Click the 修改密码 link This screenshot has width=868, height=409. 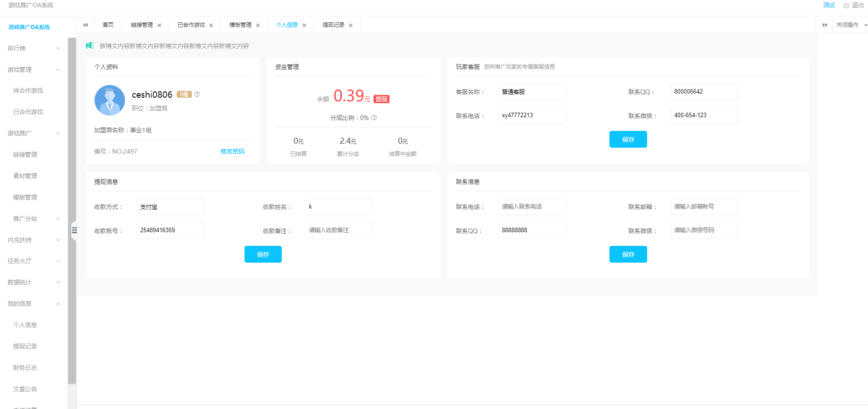click(232, 151)
